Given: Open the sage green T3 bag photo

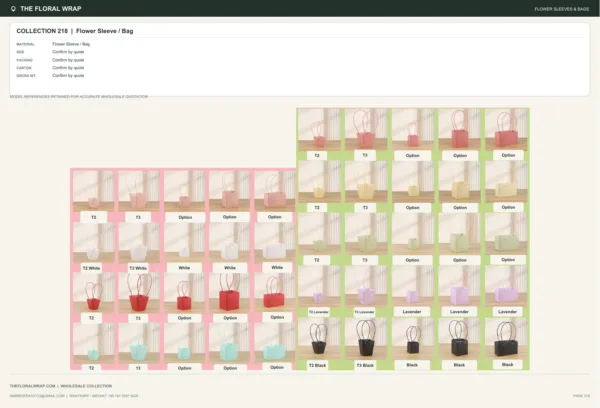Looking at the screenshot, I should point(366,234).
